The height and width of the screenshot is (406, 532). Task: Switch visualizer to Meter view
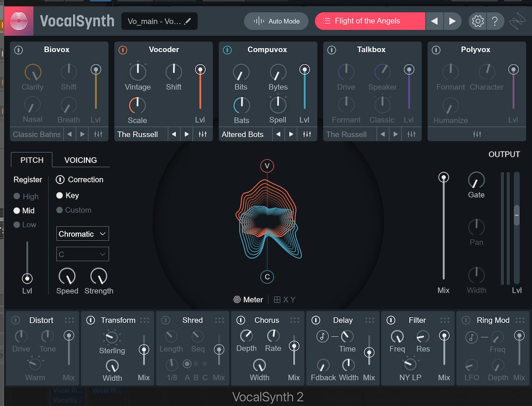tap(248, 300)
